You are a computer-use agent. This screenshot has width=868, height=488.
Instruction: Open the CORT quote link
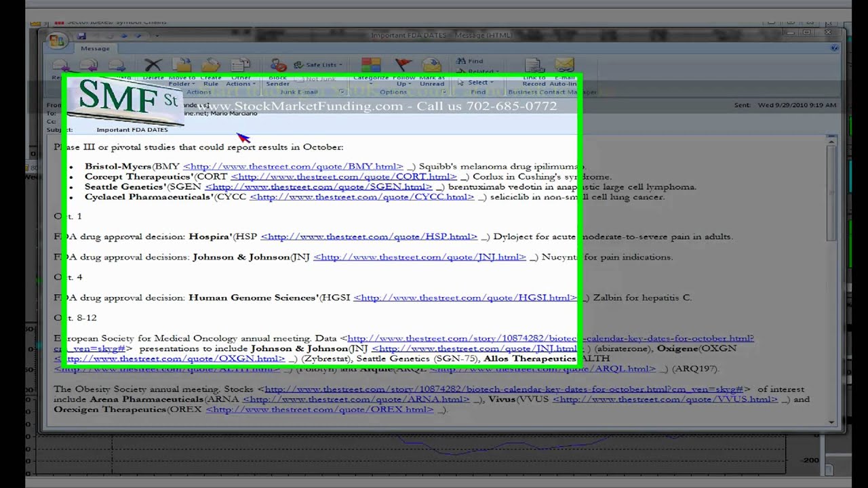(x=344, y=176)
